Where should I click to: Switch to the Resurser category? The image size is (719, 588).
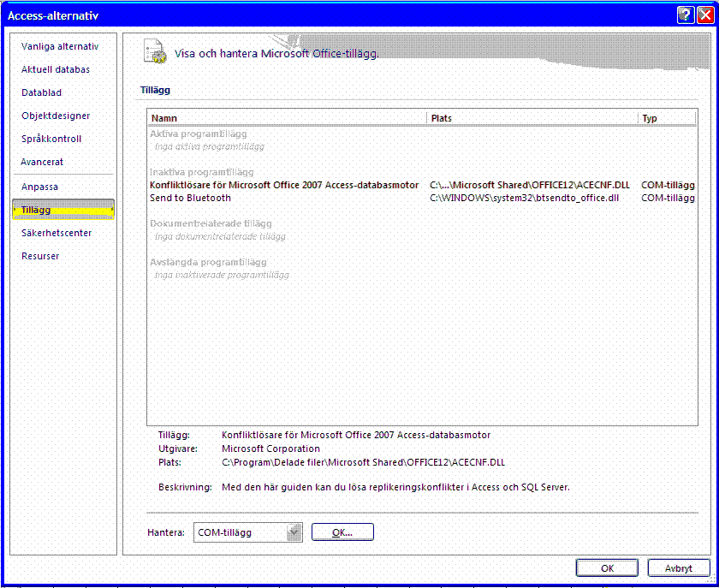tap(40, 256)
